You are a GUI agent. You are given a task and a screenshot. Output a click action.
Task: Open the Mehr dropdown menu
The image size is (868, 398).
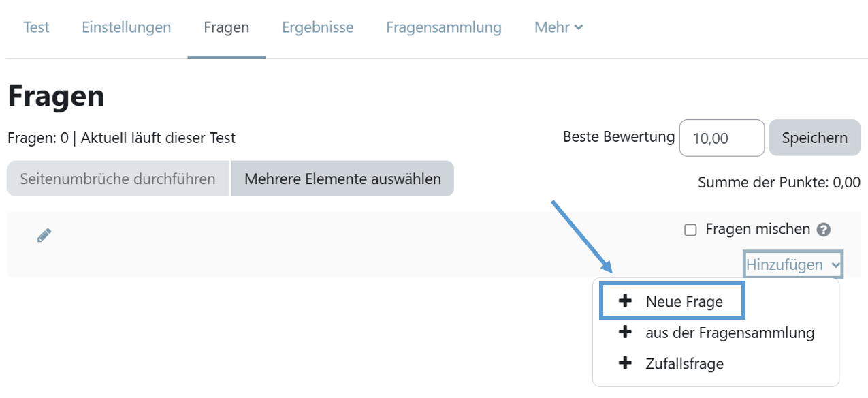[558, 28]
